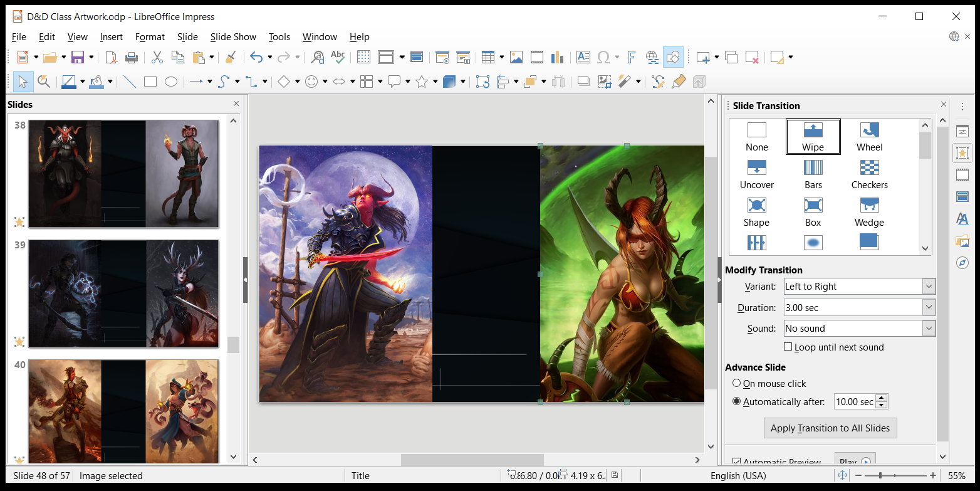Open the Gallery panel in the sidebar
The width and height of the screenshot is (980, 491).
pyautogui.click(x=962, y=241)
